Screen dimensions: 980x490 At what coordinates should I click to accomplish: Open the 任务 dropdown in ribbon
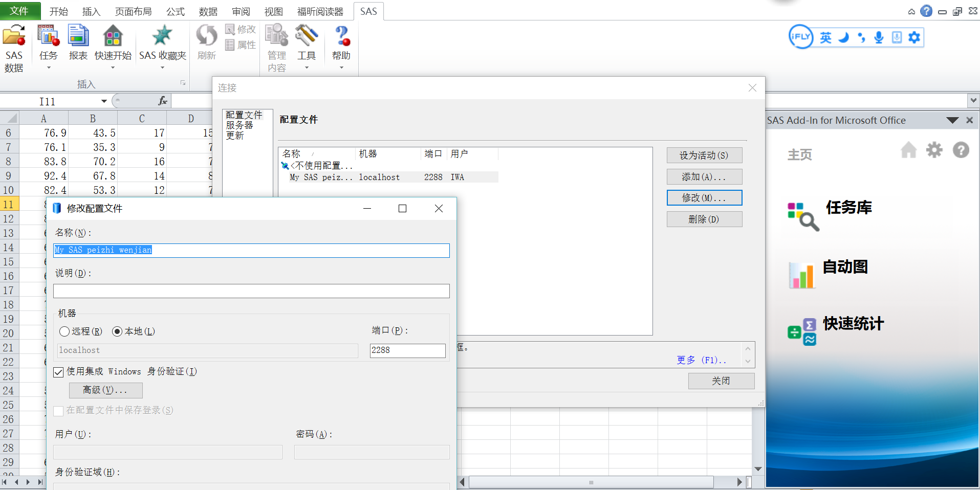[x=49, y=68]
